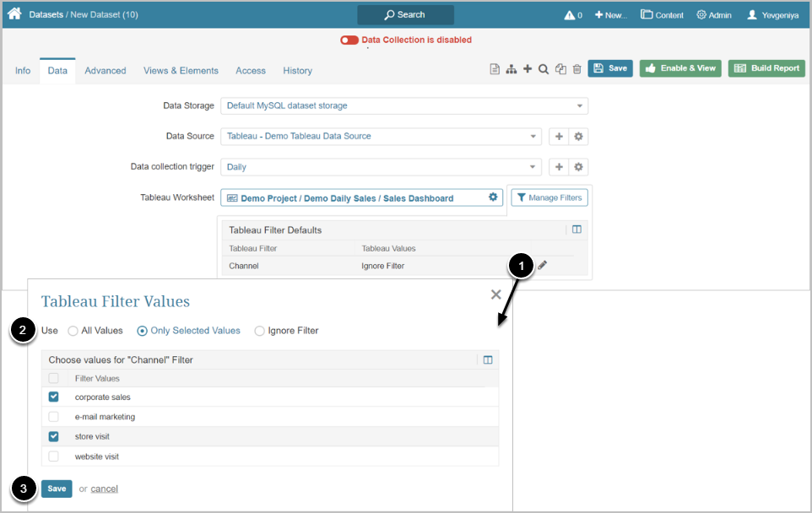Screen dimensions: 812x513
Task: Open gear settings beside Data collection trigger
Action: point(579,167)
